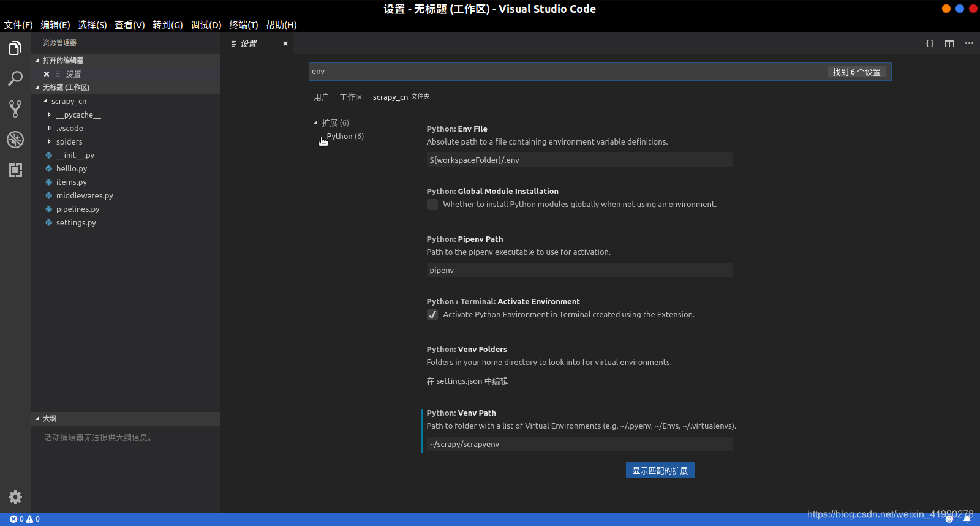
Task: Open the 选择(S) menu
Action: coord(92,25)
